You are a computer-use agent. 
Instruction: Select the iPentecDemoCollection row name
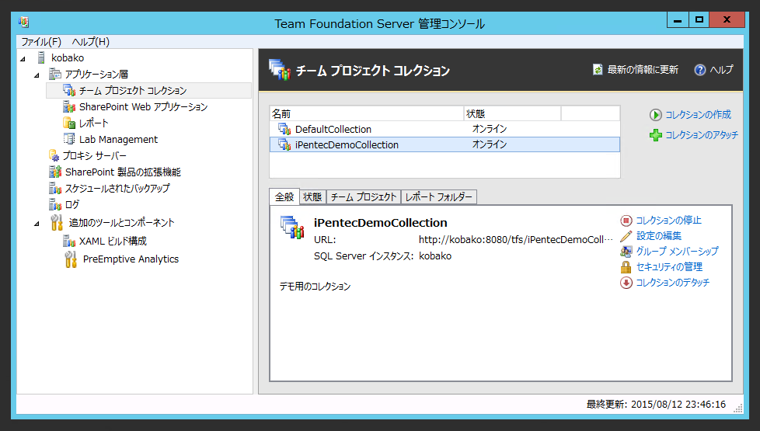point(347,145)
